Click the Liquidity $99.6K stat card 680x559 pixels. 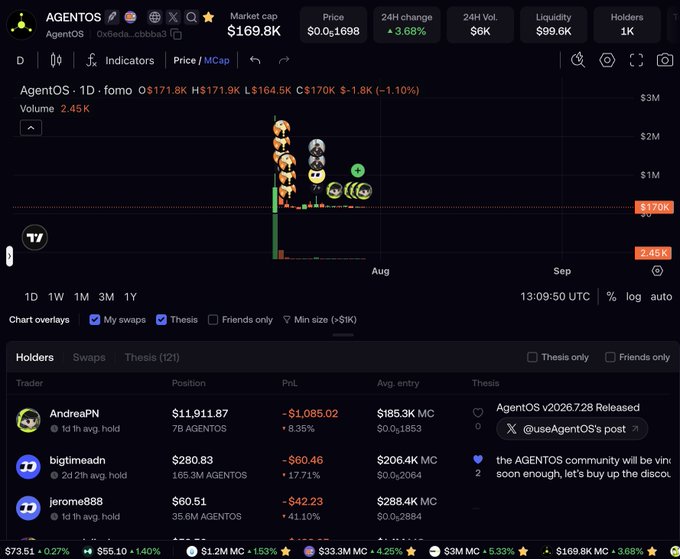click(553, 25)
